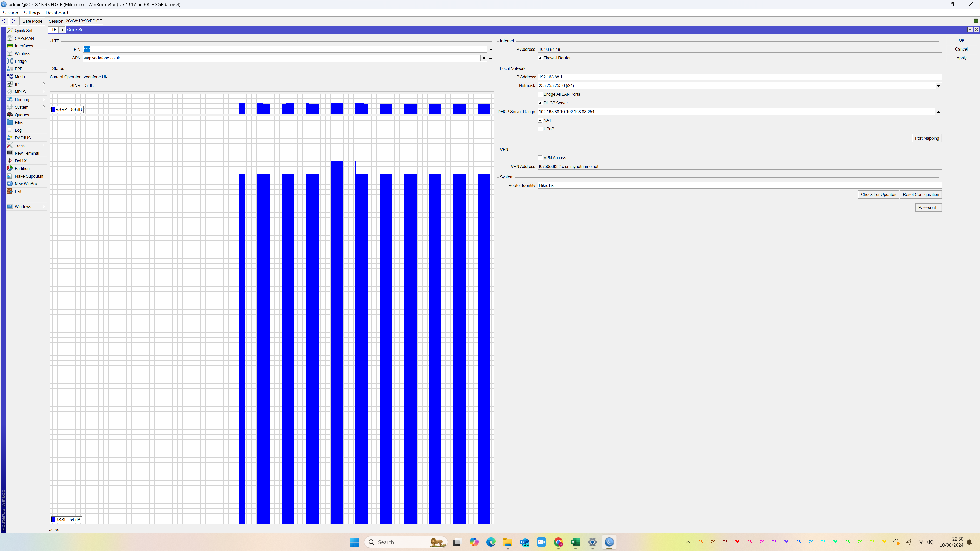Toggle the NAT checkbox

[x=540, y=120]
